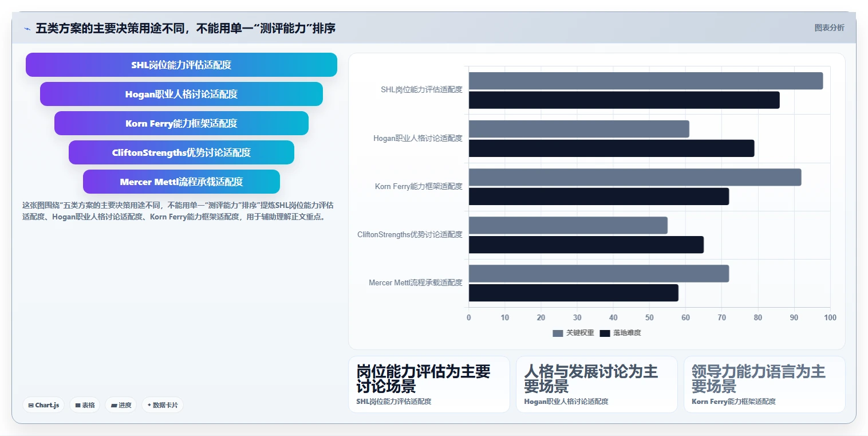Open the 岗位能力评估为主要讨论场景 data card
This screenshot has height=436, width=868.
click(x=429, y=384)
